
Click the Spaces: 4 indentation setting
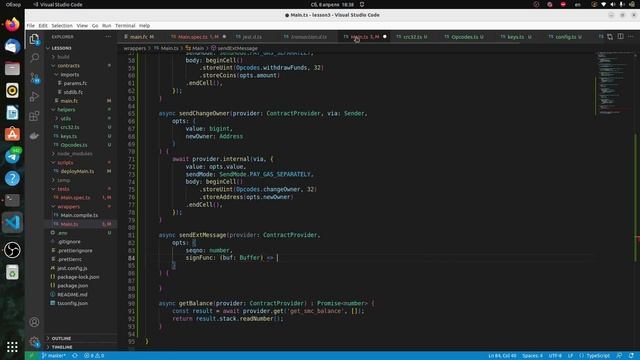533,356
